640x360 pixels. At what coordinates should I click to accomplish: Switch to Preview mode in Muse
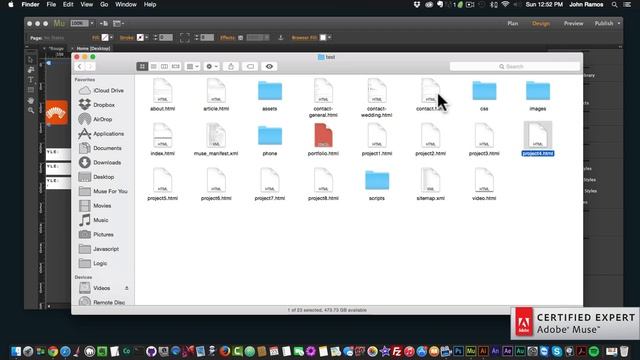[573, 24]
